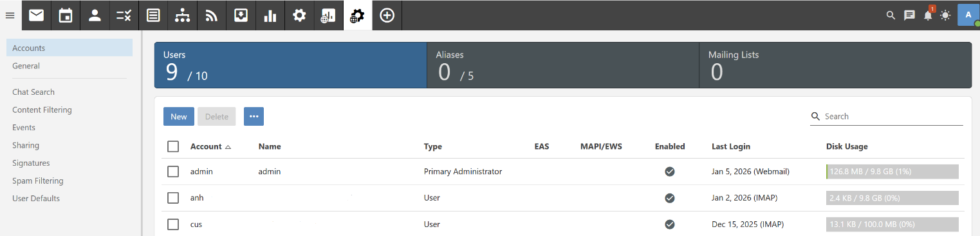Sort by the Name column header

pos(270,146)
